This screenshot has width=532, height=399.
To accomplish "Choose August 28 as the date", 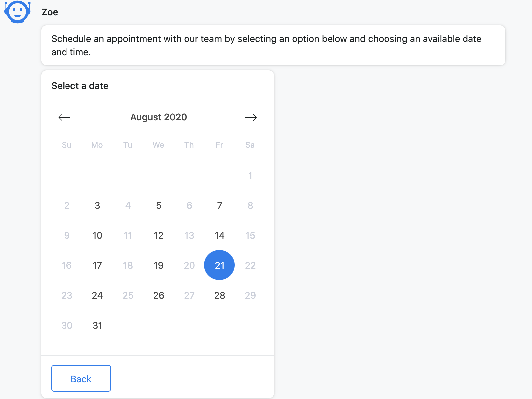I will point(220,295).
